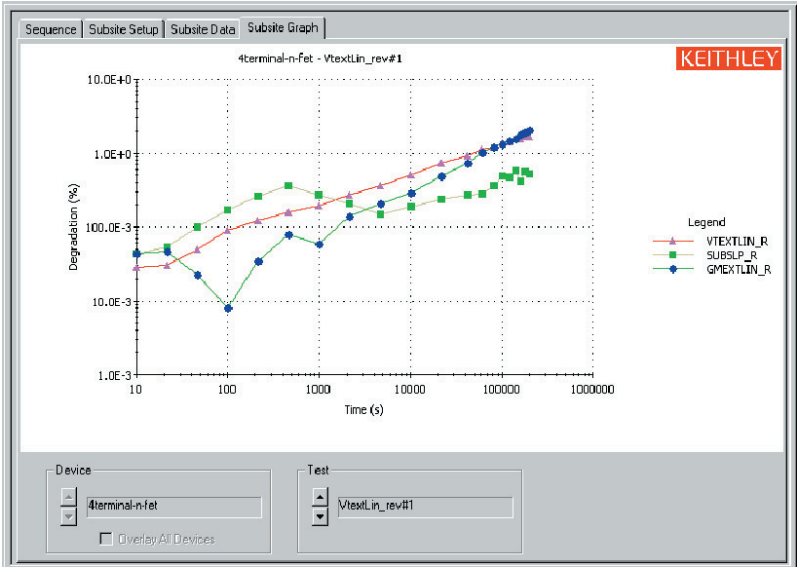
Task: Open the Subsite Setup tab
Action: 123,29
